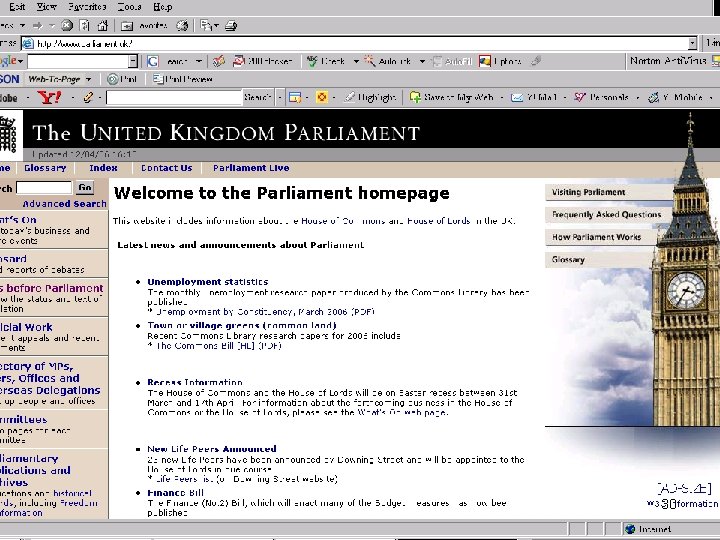Follow the Advanced Search link

[64, 204]
